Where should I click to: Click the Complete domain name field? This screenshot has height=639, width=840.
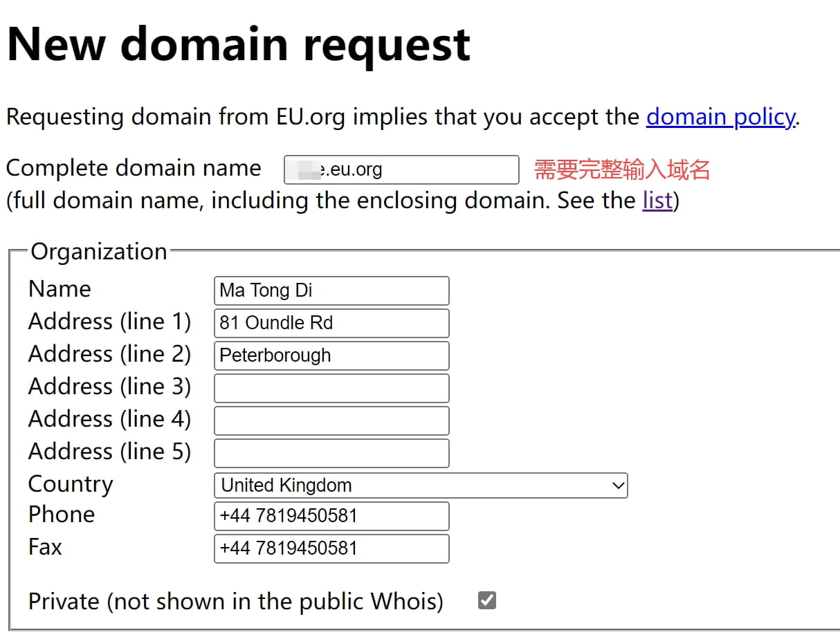coord(401,169)
